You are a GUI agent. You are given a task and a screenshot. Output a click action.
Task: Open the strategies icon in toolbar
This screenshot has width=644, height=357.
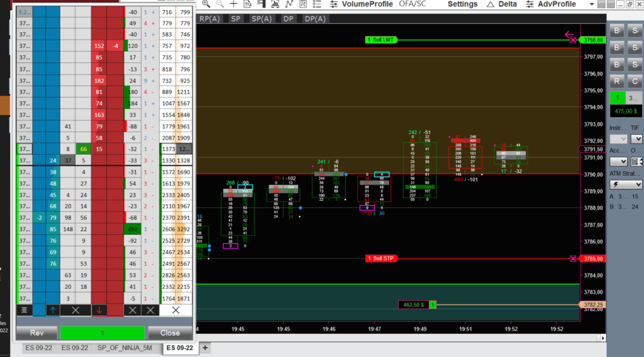click(x=303, y=4)
